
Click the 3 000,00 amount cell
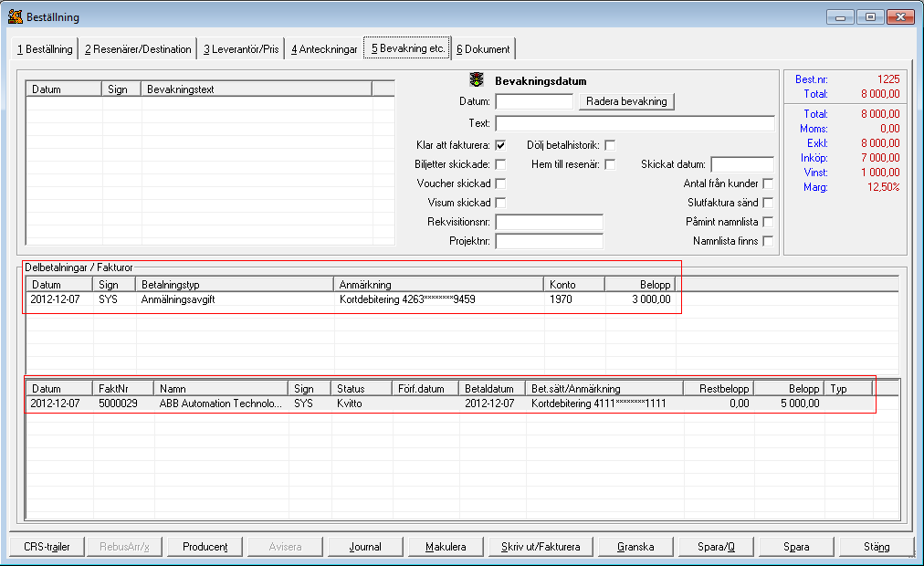651,299
